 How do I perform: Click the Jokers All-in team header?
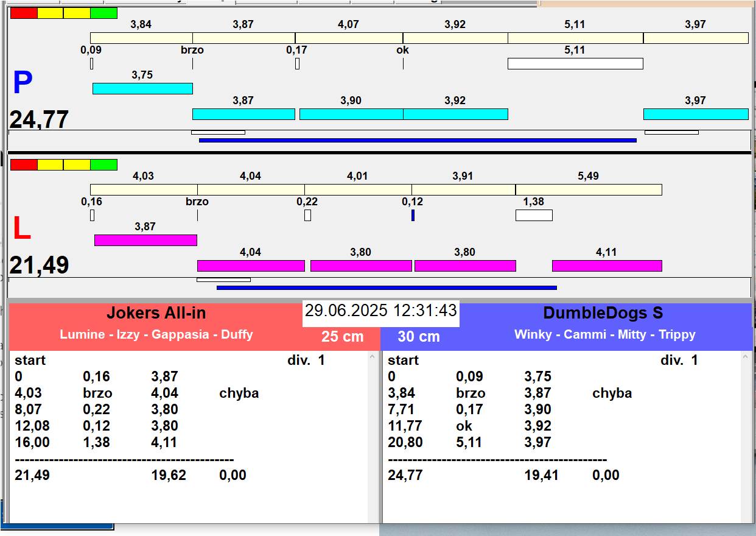(156, 313)
